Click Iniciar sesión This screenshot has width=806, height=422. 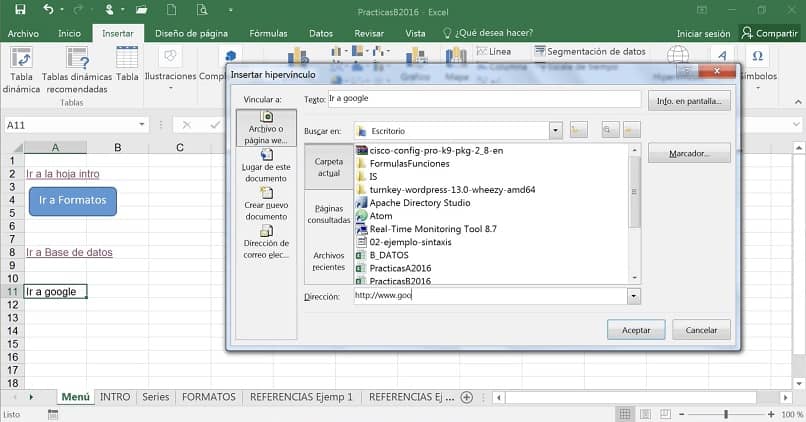703,33
